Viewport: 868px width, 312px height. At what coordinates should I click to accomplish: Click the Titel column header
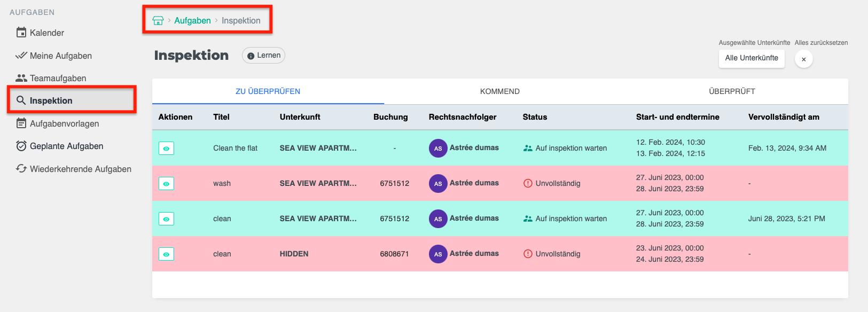221,117
